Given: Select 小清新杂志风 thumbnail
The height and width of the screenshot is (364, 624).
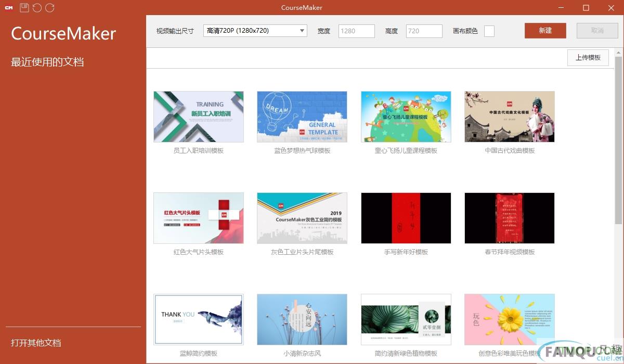Looking at the screenshot, I should 302,319.
